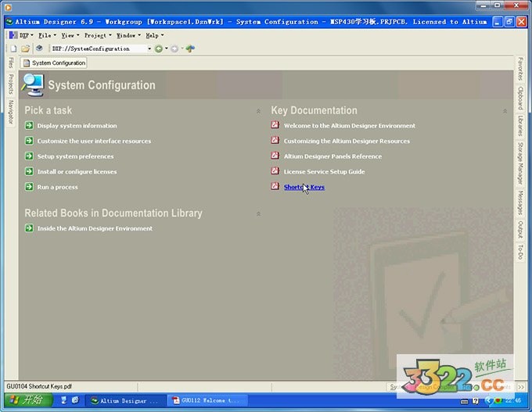Open the Project menu
Image resolution: width=532 pixels, height=412 pixels.
click(98, 35)
